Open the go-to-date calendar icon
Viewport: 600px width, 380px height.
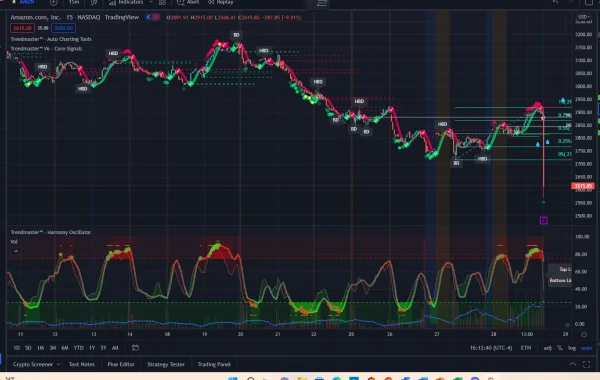pos(135,348)
